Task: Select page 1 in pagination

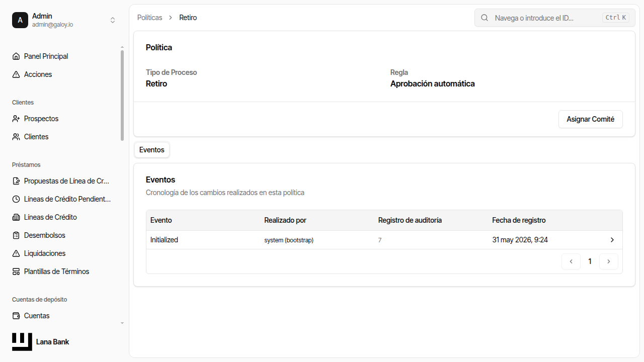Action: (x=590, y=261)
